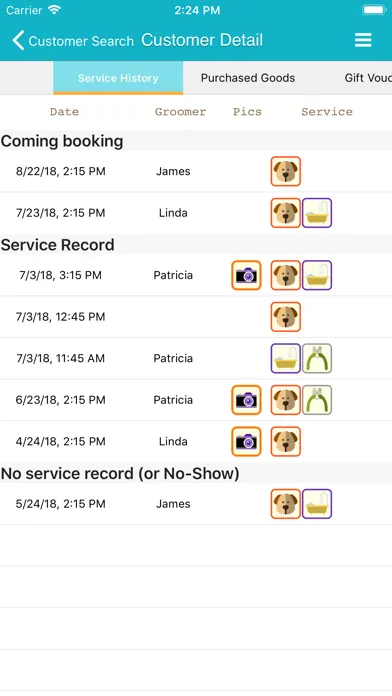The width and height of the screenshot is (392, 696).
Task: Tap camera icon for 4/24/18 Linda record
Action: (x=246, y=442)
